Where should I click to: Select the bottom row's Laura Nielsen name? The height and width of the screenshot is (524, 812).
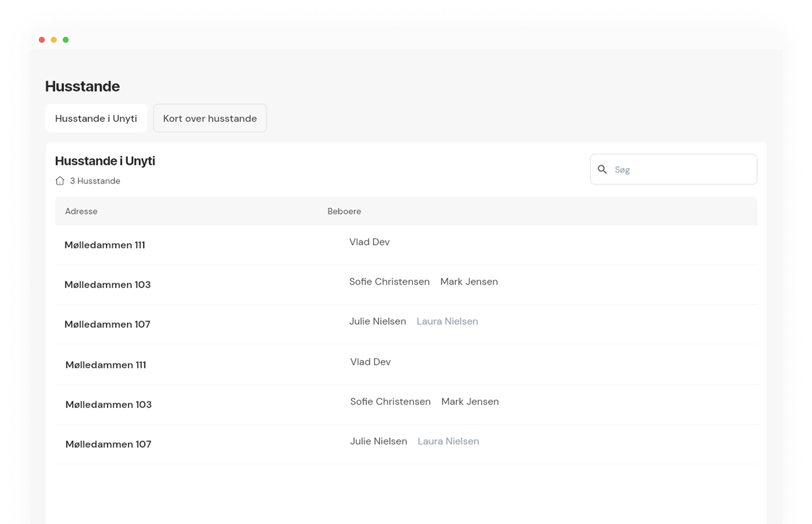tap(448, 441)
